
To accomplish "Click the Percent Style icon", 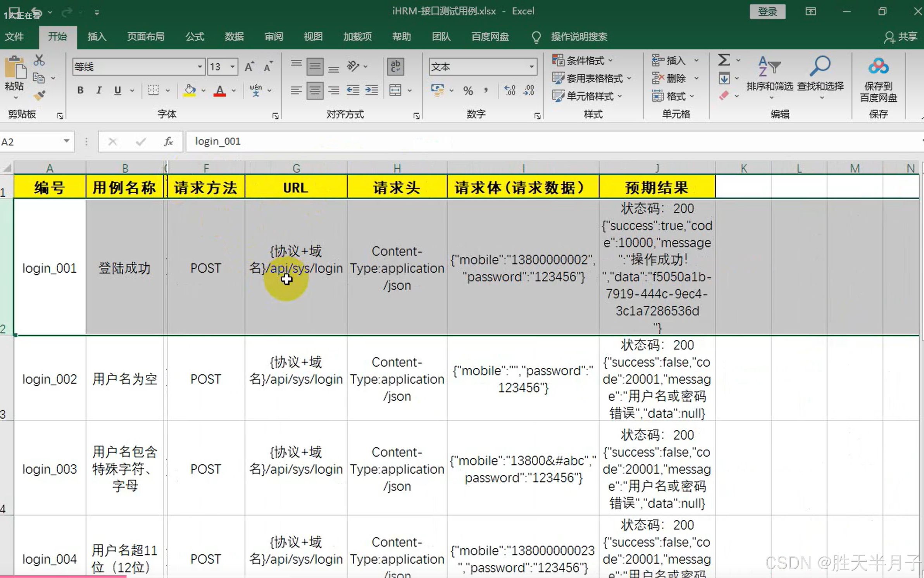I will [x=468, y=91].
